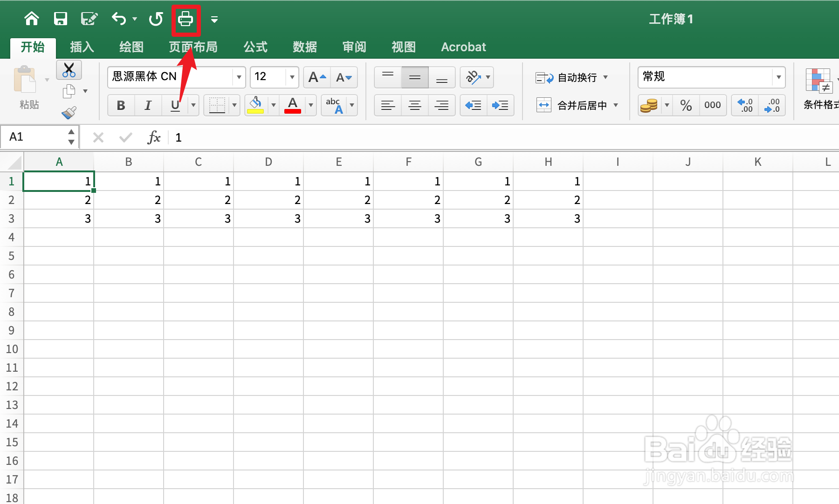Click the center alignment button
839x504 pixels.
coord(414,105)
